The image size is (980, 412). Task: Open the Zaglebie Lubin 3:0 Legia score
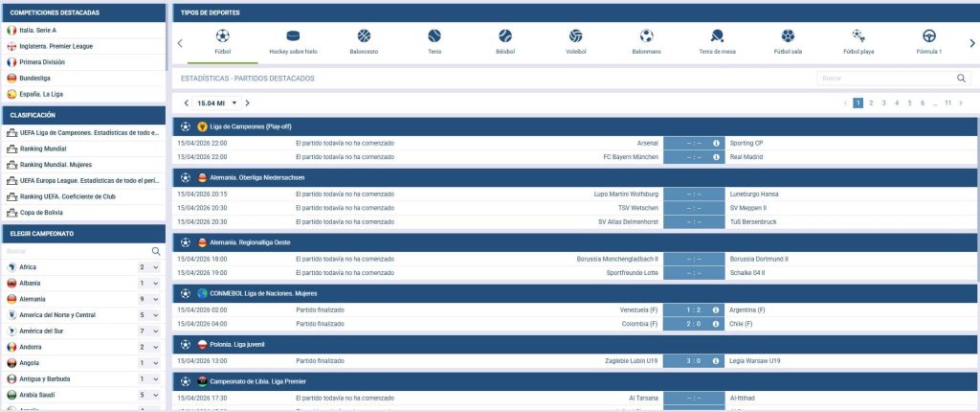[694, 361]
